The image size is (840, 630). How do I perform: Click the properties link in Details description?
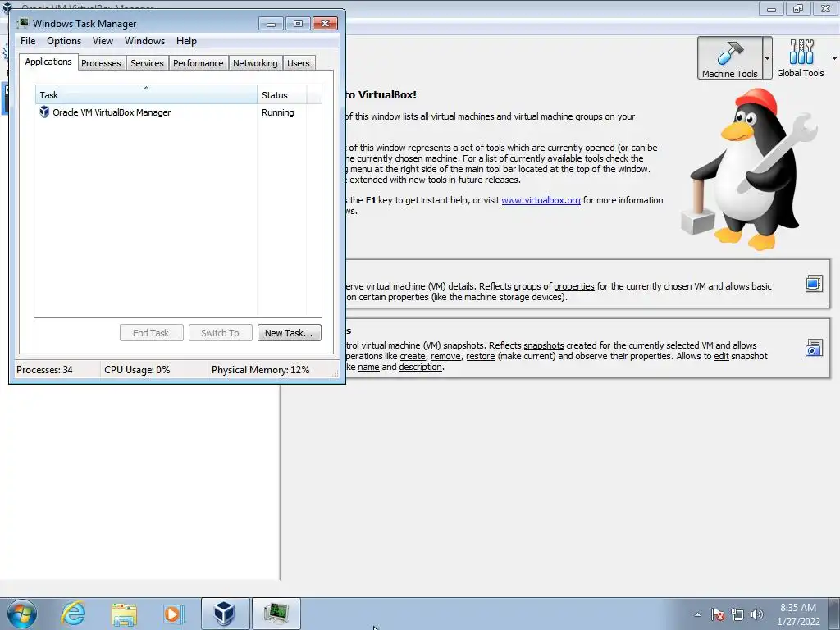click(573, 286)
